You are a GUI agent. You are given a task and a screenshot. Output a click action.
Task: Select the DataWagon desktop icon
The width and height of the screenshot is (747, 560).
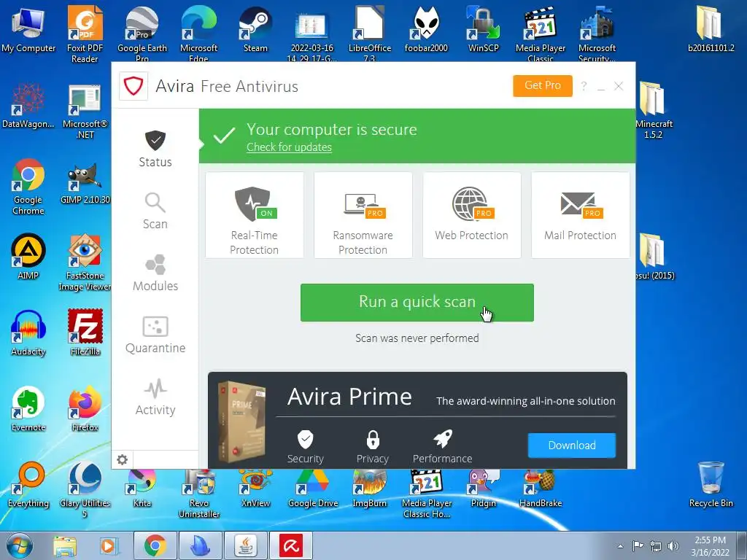coord(28,106)
